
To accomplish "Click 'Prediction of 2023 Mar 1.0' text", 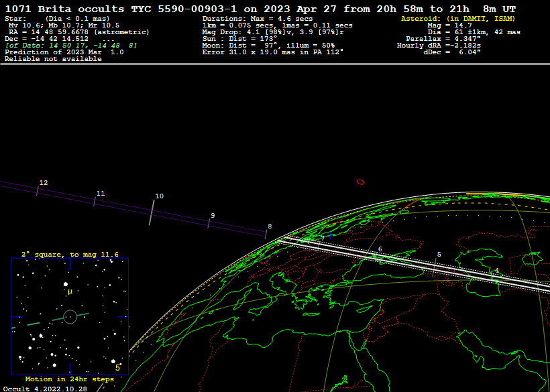I will tap(64, 52).
